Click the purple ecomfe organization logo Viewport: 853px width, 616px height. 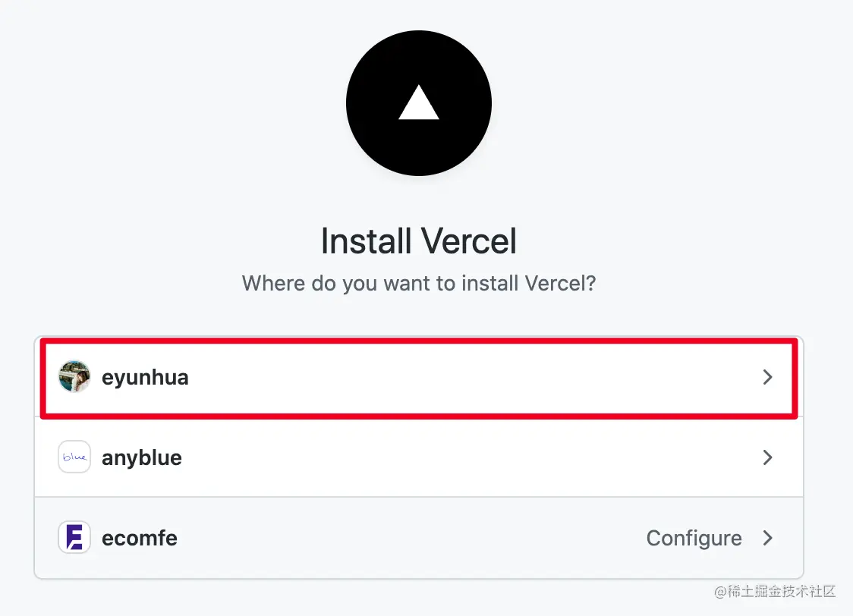click(x=74, y=537)
